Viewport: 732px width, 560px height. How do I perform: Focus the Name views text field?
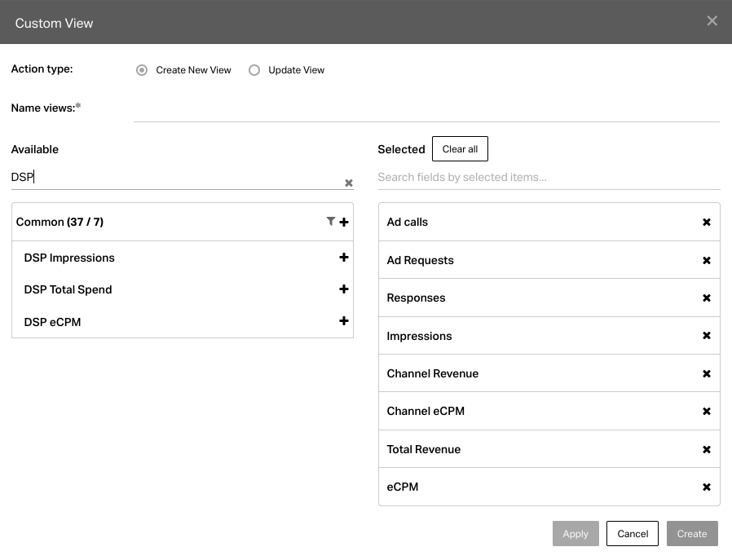click(x=426, y=110)
